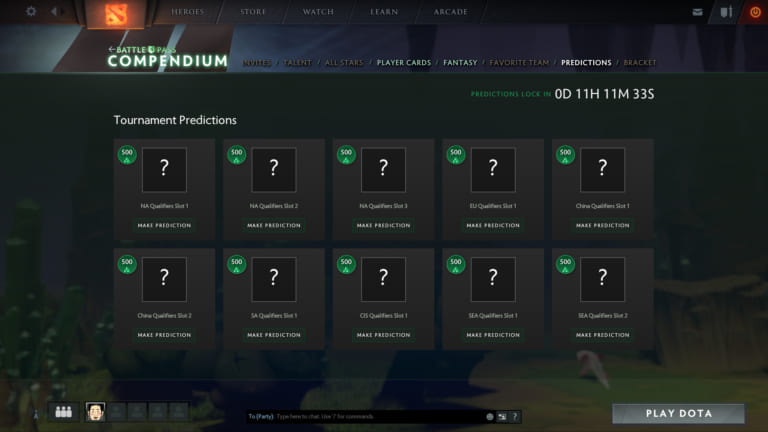768x432 pixels.
Task: Click the 500 points badge on CIS Slot 1
Action: pos(346,265)
